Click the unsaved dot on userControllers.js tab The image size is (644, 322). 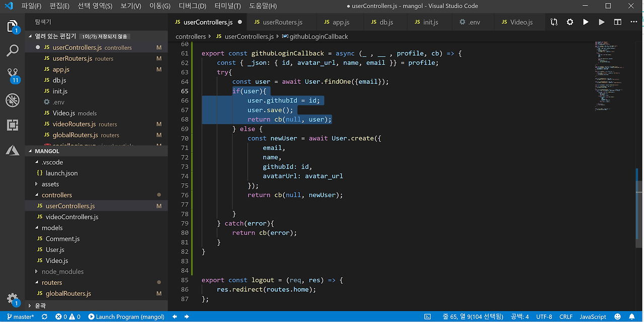click(x=239, y=22)
